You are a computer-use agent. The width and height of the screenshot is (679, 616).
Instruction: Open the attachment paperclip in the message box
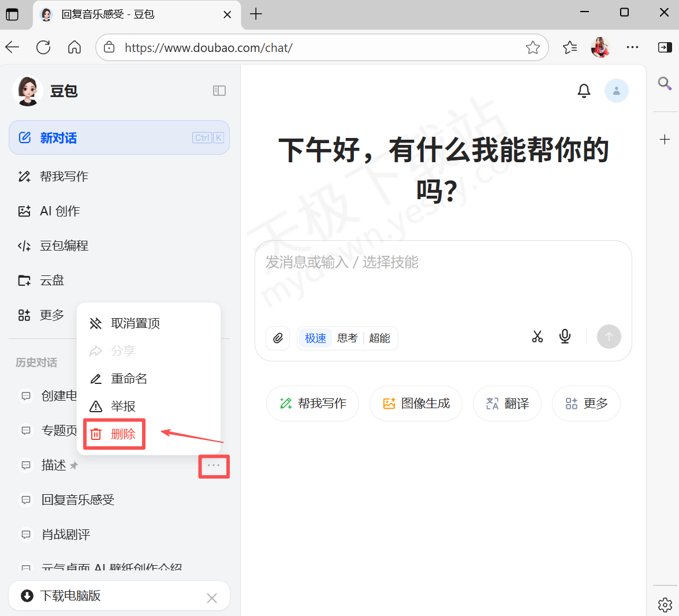coord(278,338)
